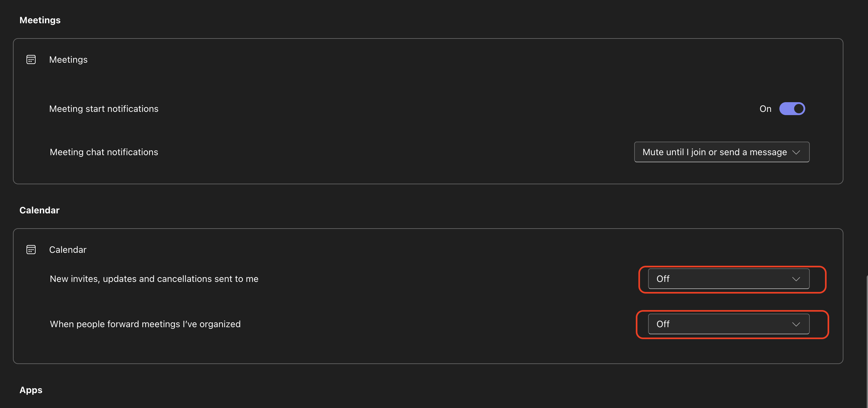Select the Calendar card title text
The width and height of the screenshot is (868, 408).
(68, 250)
